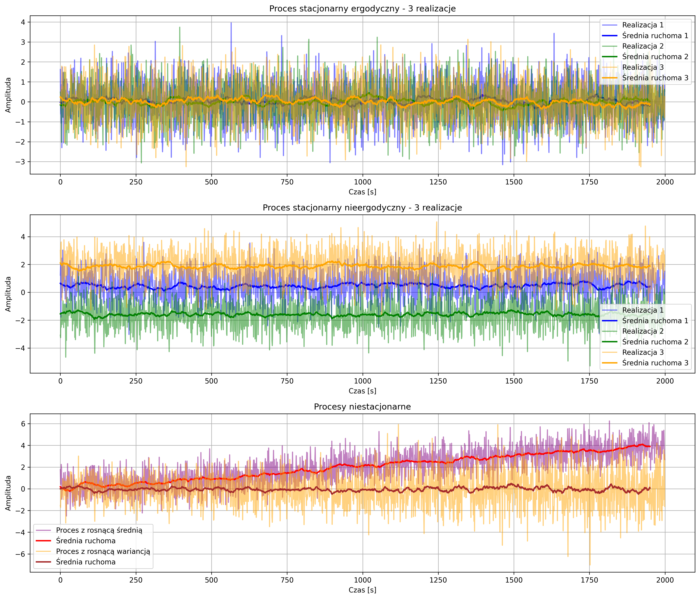Image resolution: width=700 pixels, height=599 pixels.
Task: Click the 'Proces z rosnącą średnią' legend entry
Action: (99, 530)
